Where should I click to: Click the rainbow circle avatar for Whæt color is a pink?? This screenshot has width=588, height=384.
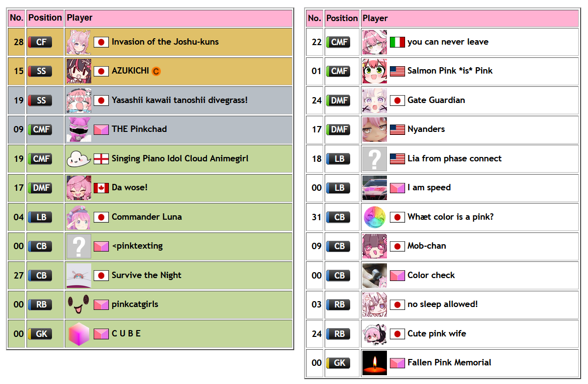click(x=375, y=217)
